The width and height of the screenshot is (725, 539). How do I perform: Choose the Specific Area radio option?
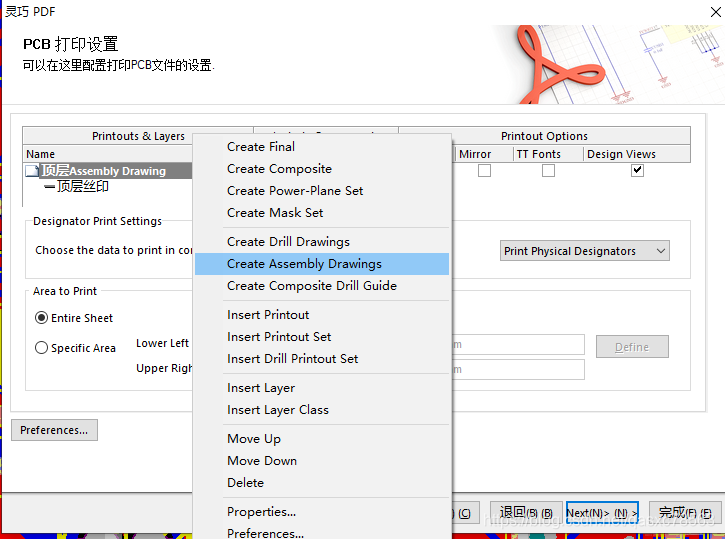tap(42, 348)
